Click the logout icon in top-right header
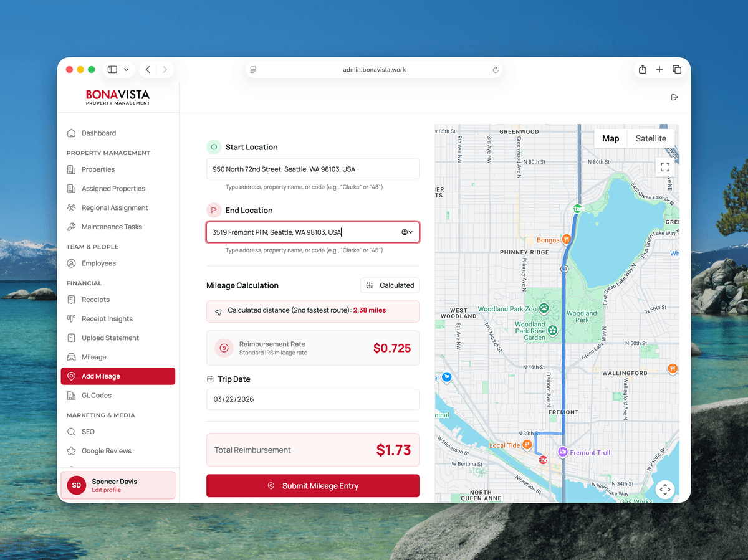 click(674, 97)
